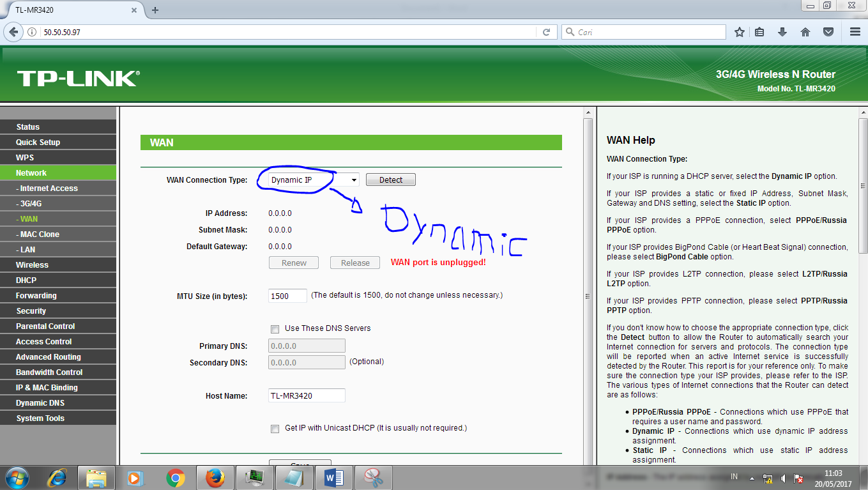
Task: Click the Secondary DNS field
Action: 307,362
